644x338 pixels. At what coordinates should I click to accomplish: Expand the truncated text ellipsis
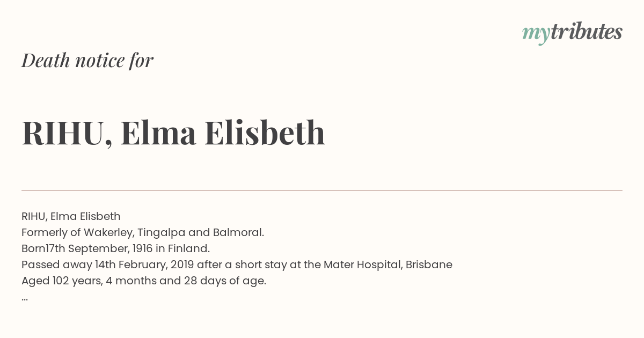25,298
